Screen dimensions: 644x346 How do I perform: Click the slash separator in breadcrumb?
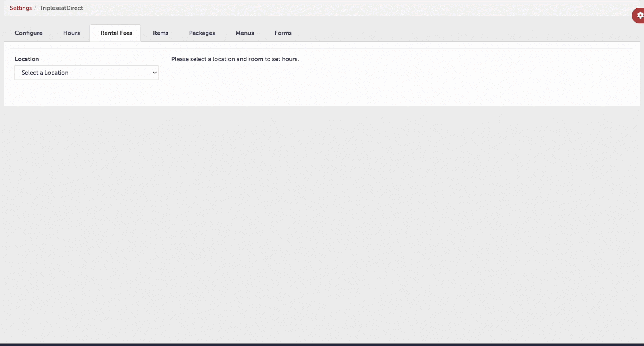pos(35,8)
